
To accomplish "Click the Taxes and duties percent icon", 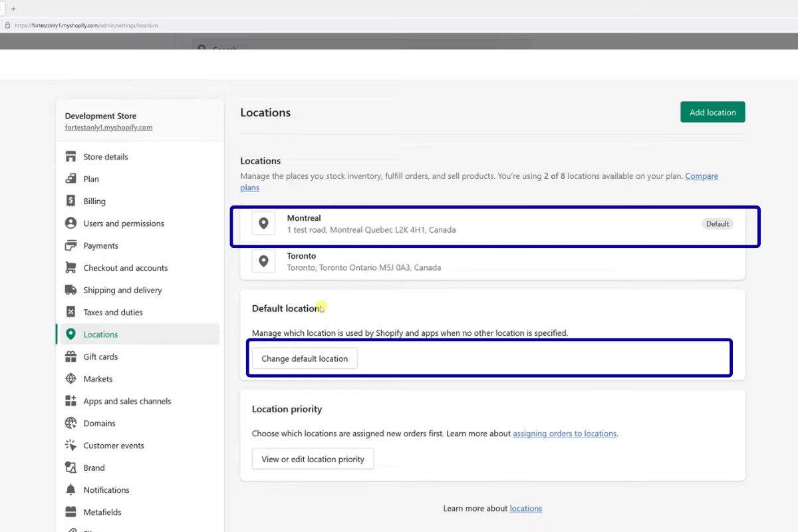I will click(70, 312).
